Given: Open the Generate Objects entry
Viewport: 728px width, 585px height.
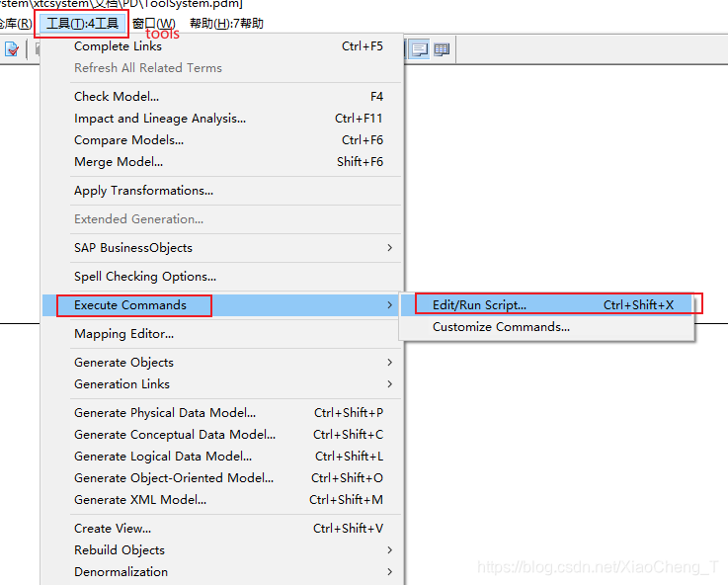Looking at the screenshot, I should (x=222, y=362).
